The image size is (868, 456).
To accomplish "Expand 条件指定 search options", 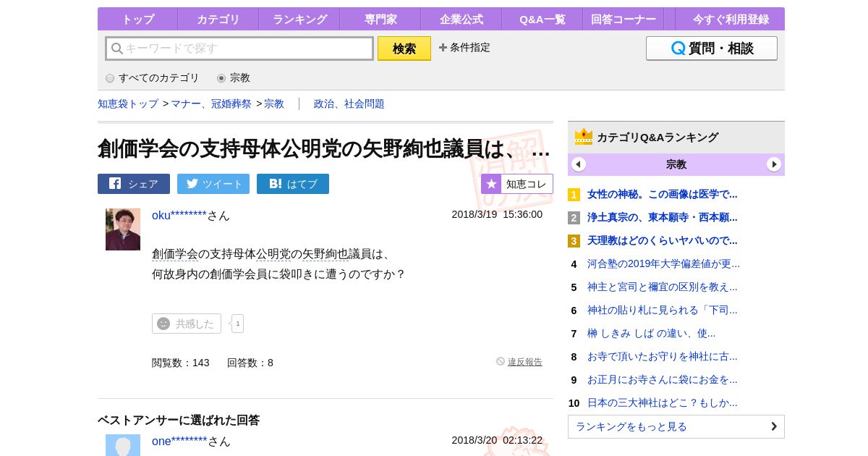I will tap(464, 48).
